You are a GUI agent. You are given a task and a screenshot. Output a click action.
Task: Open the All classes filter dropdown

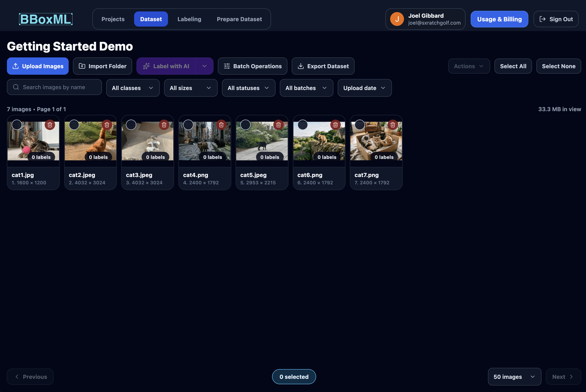[x=133, y=88]
